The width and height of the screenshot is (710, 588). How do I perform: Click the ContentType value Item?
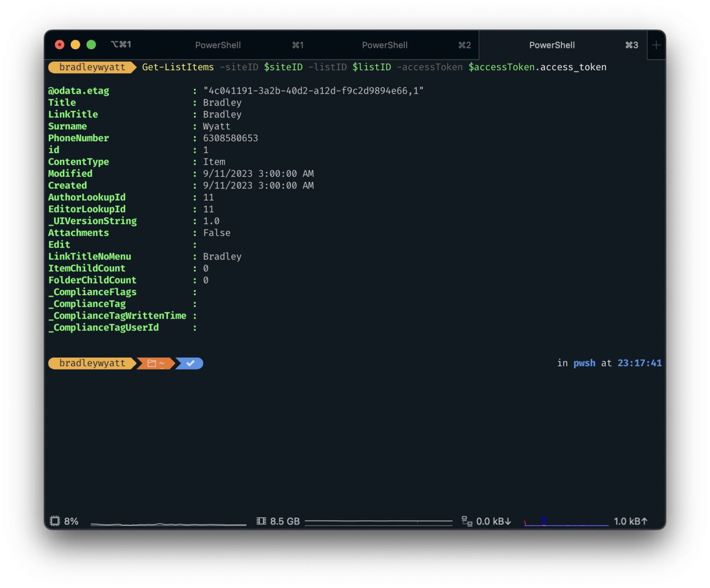214,162
